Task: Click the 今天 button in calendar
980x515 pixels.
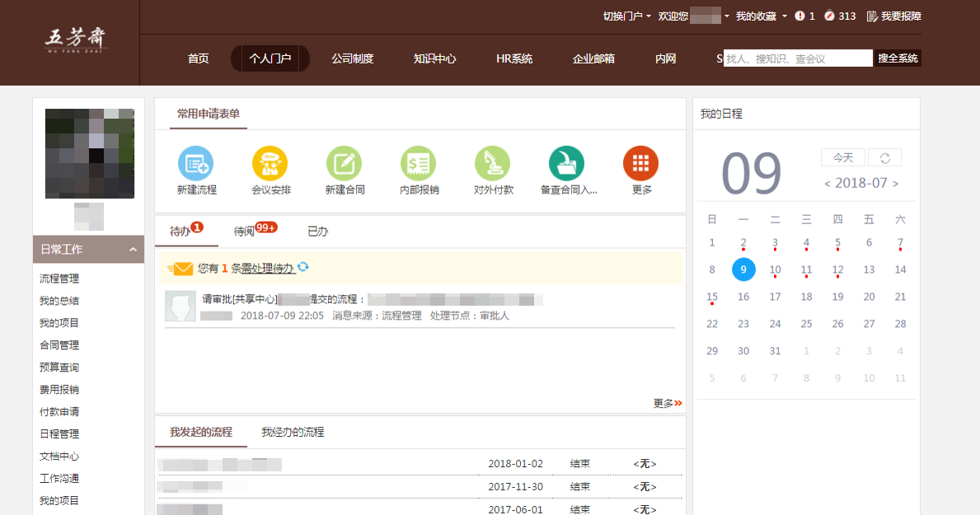Action: click(842, 157)
